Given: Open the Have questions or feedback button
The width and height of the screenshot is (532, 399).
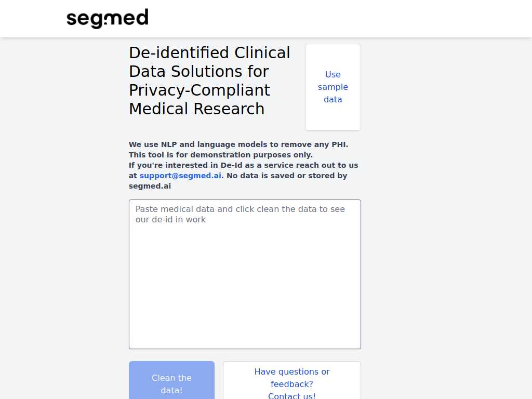Looking at the screenshot, I should pyautogui.click(x=292, y=380).
